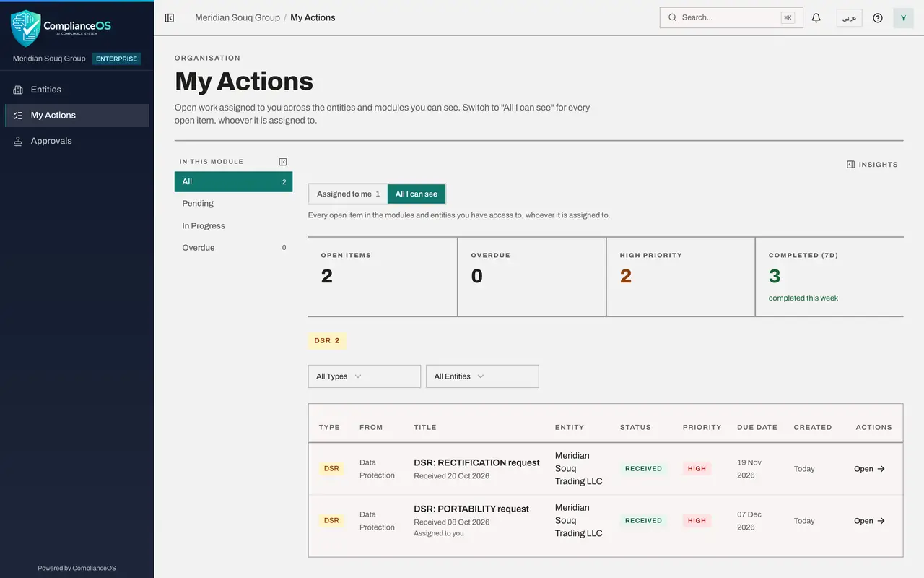This screenshot has height=578, width=924.
Task: Click the Entities building icon
Action: click(18, 90)
